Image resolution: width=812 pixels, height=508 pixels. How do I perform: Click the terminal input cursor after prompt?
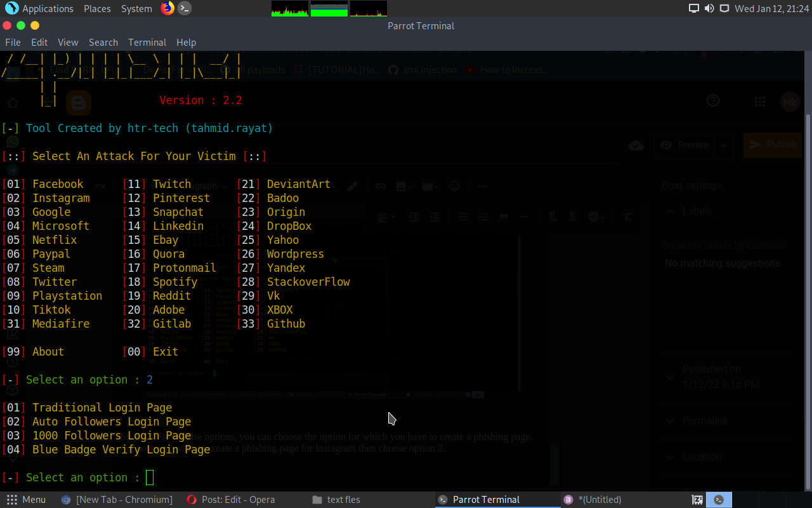(x=150, y=478)
